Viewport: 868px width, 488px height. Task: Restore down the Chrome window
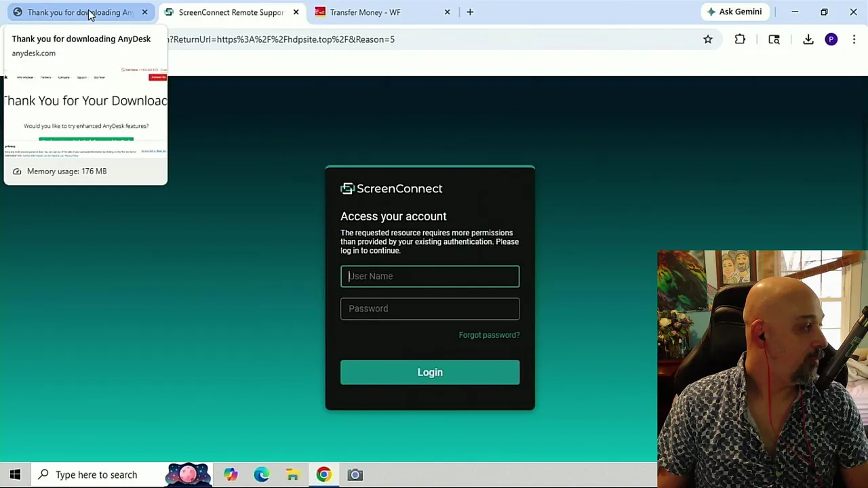(824, 12)
